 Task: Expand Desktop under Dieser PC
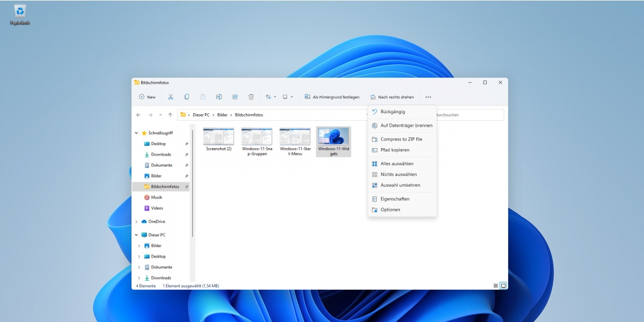click(x=140, y=257)
